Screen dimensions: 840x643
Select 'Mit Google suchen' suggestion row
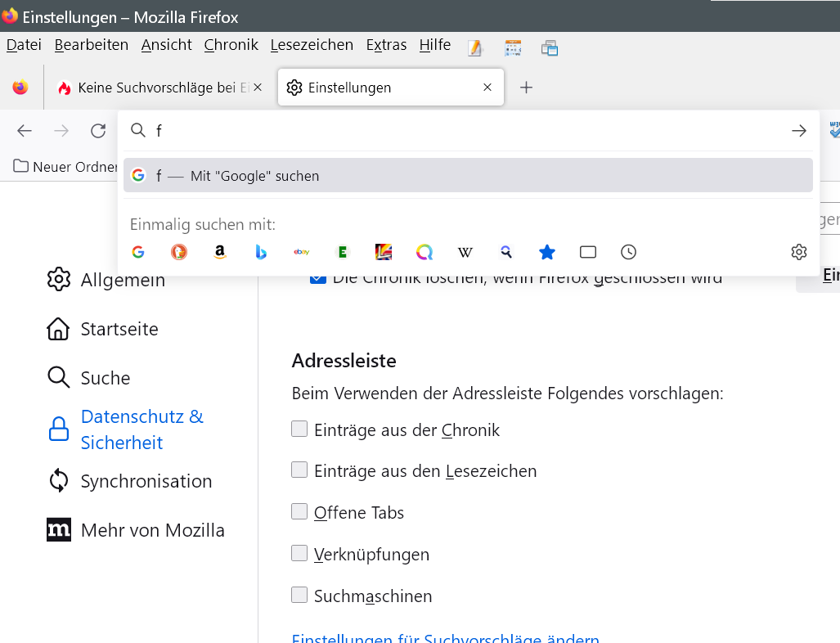click(x=468, y=176)
